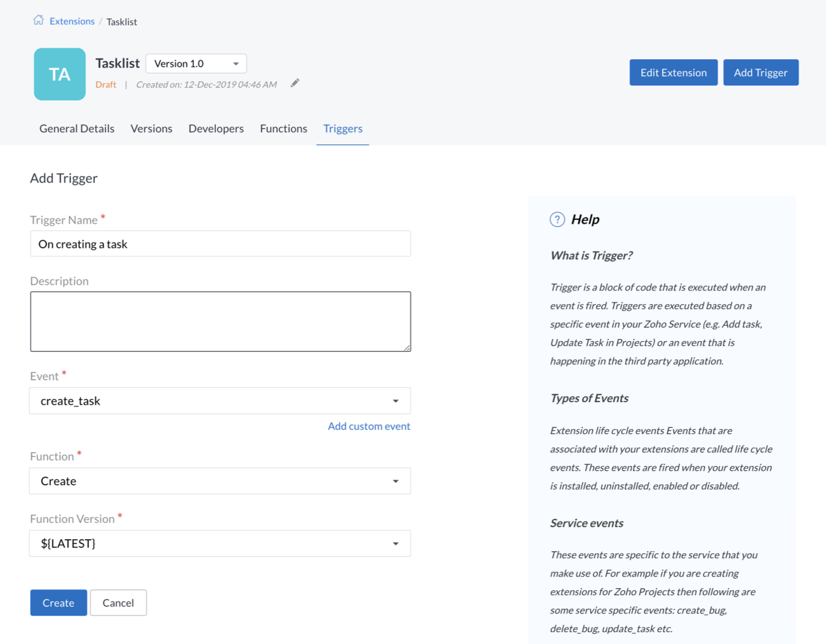Open the Versions tab
826x644 pixels.
151,128
